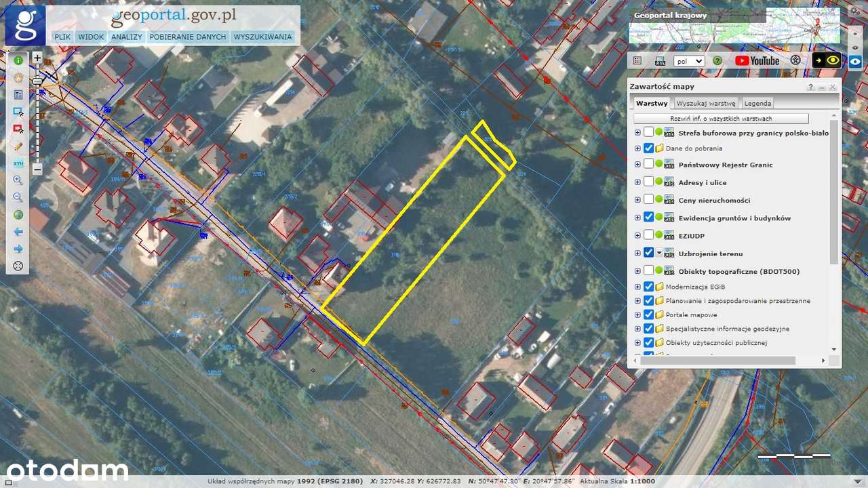Open the ANALIZY menu
This screenshot has width=868, height=488.
(127, 37)
